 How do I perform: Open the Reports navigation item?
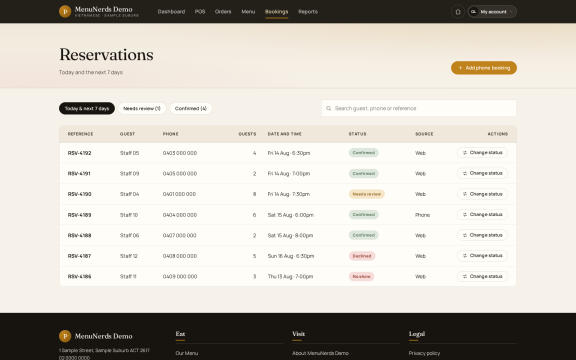tap(308, 12)
